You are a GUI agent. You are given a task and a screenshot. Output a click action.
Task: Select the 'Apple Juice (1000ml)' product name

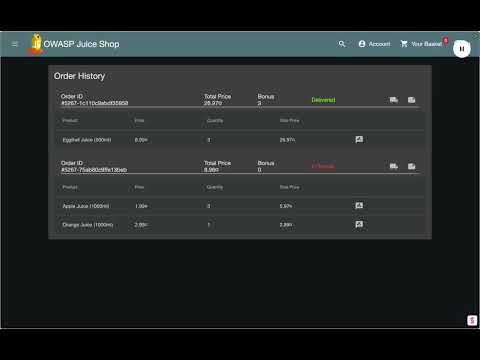coord(86,206)
